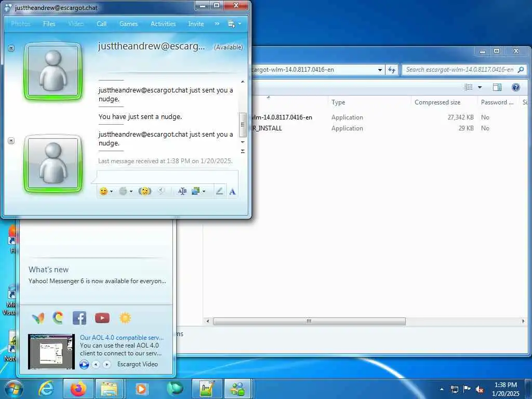Screen dimensions: 532x399
Task: Refresh the Explorer folder view
Action: (x=392, y=70)
